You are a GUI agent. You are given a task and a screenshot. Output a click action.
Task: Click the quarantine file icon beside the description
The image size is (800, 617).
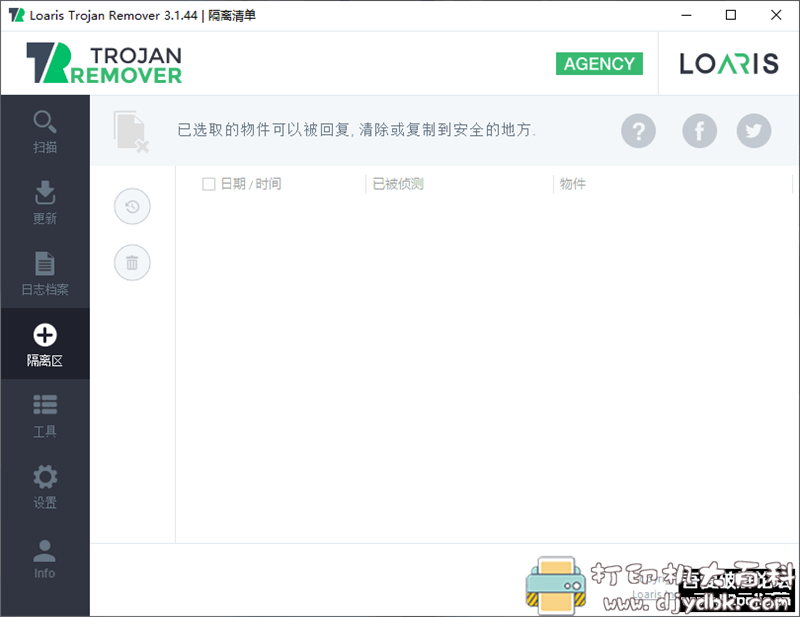coord(131,131)
